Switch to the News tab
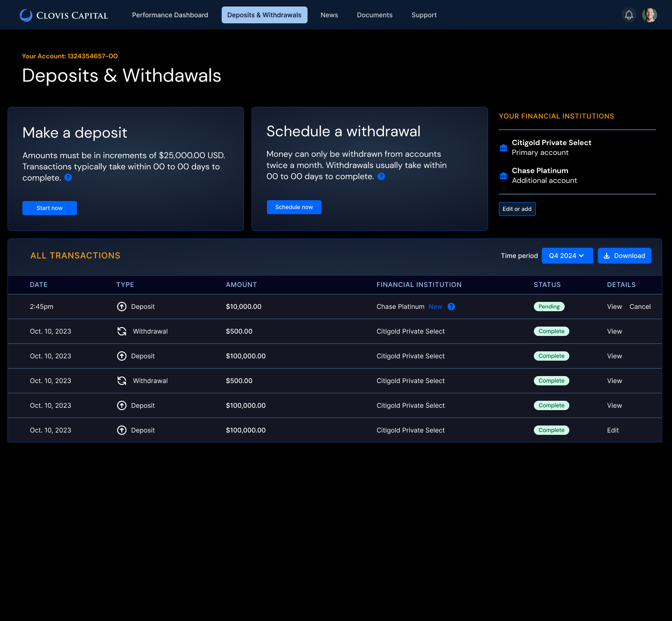This screenshot has height=621, width=672. [x=329, y=15]
